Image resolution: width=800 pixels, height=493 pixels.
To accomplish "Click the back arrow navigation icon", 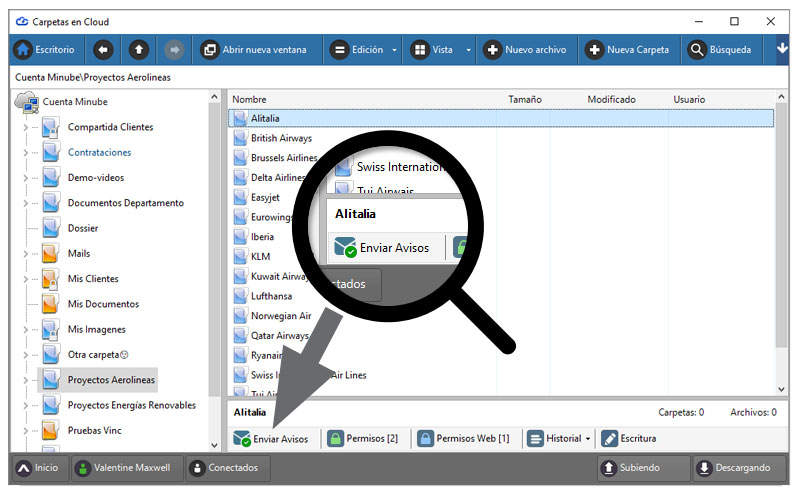I will (x=103, y=50).
